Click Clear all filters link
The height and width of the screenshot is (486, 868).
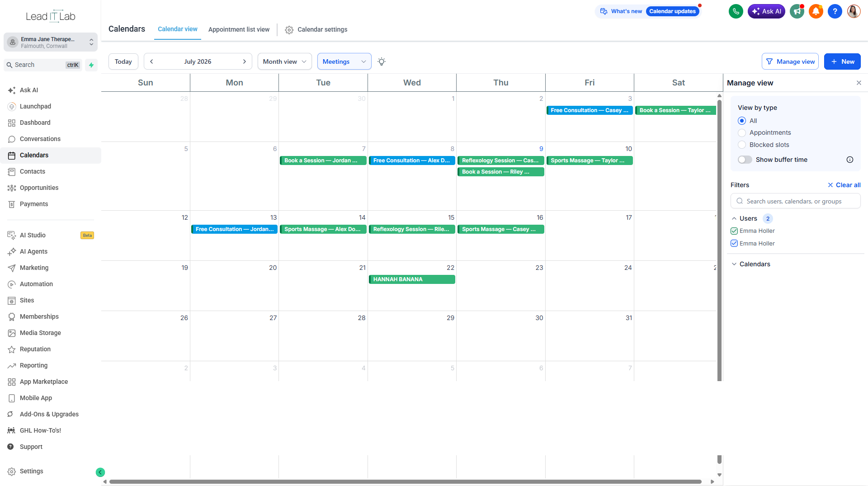pyautogui.click(x=844, y=185)
